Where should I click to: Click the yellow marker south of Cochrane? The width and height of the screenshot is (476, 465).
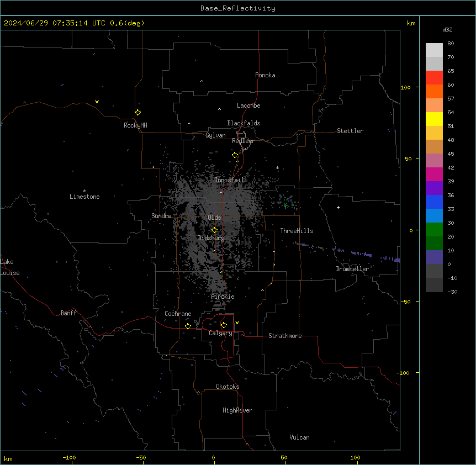(x=188, y=326)
